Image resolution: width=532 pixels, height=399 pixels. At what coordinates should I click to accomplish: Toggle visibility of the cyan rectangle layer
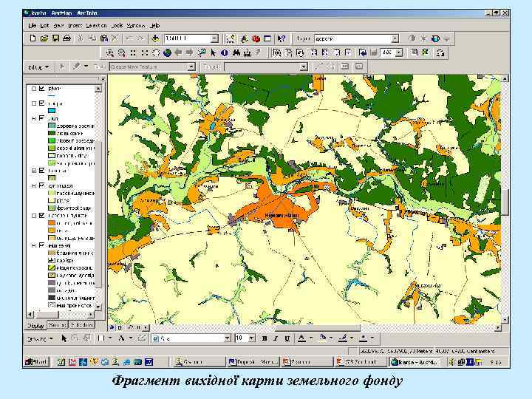click(41, 103)
